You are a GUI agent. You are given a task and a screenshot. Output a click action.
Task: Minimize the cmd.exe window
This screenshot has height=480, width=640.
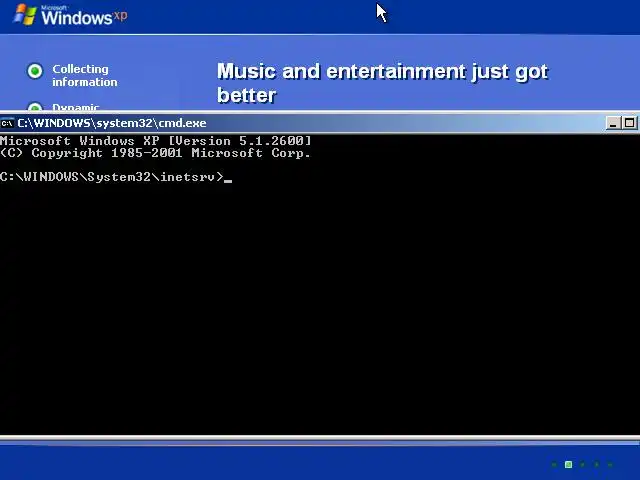click(x=613, y=123)
